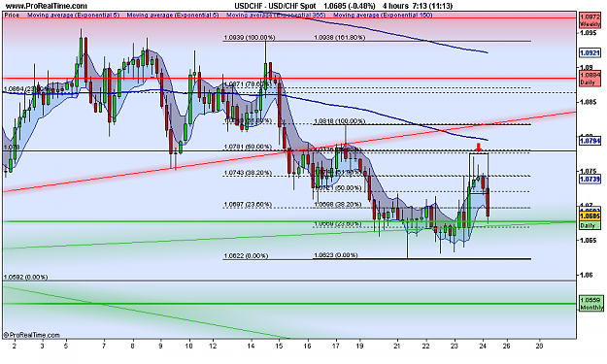Click the 1.0871 (78.60%) Fibonacci label
The width and height of the screenshot is (607, 364).
click(248, 83)
